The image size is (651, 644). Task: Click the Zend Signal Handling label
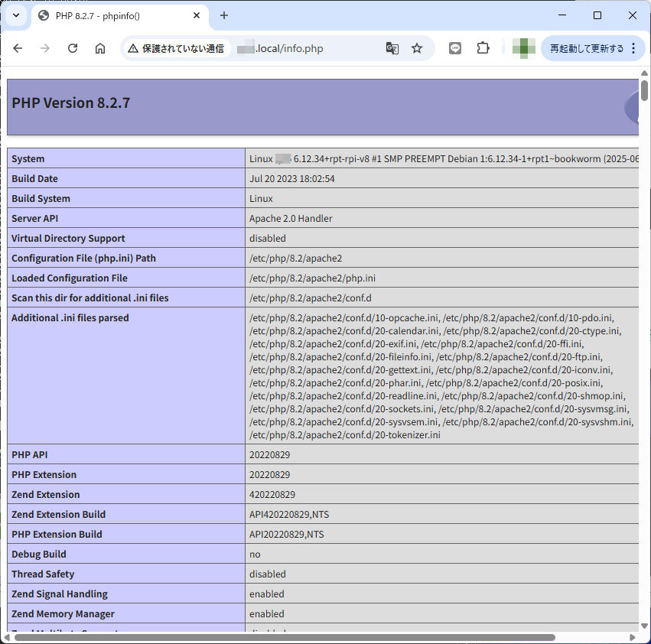[x=60, y=594]
